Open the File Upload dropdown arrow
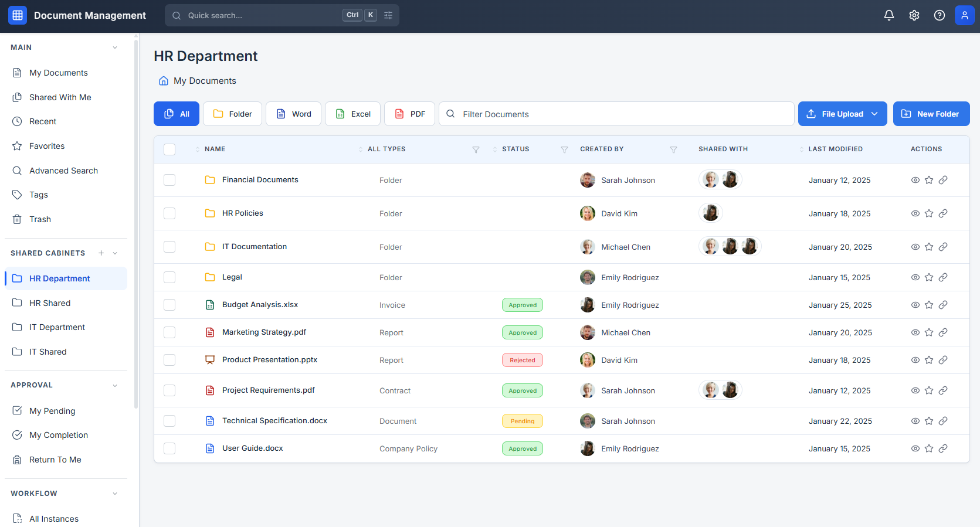This screenshot has width=980, height=527. (874, 114)
